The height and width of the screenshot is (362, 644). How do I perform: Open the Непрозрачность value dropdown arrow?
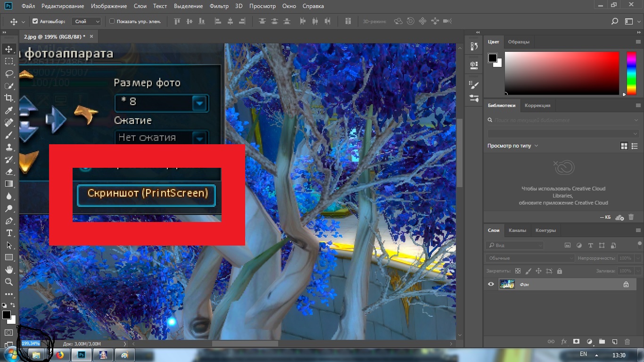[x=638, y=258]
